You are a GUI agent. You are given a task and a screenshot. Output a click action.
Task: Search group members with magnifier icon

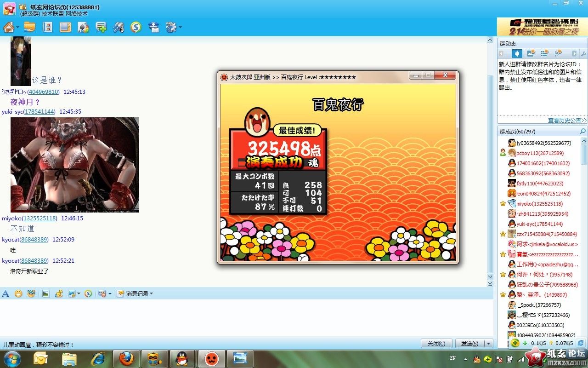[x=583, y=132]
